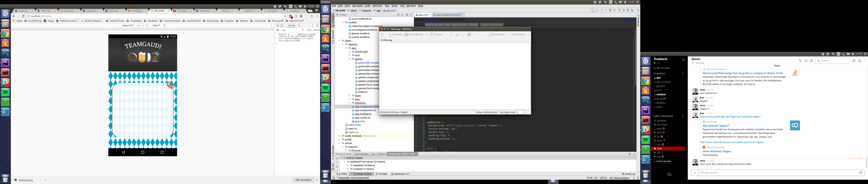868x184 pixels.
Task: Open Slack starred items icon in header
Action: pos(859,61)
